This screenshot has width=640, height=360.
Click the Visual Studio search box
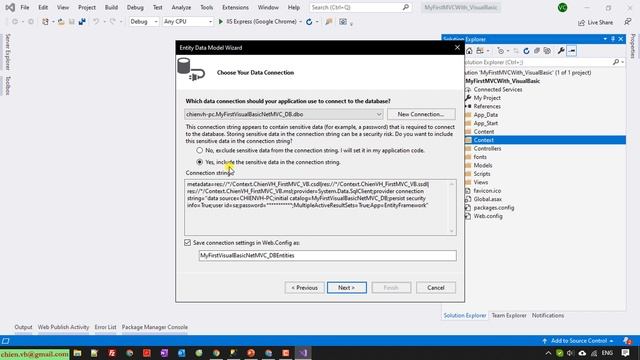pos(360,7)
